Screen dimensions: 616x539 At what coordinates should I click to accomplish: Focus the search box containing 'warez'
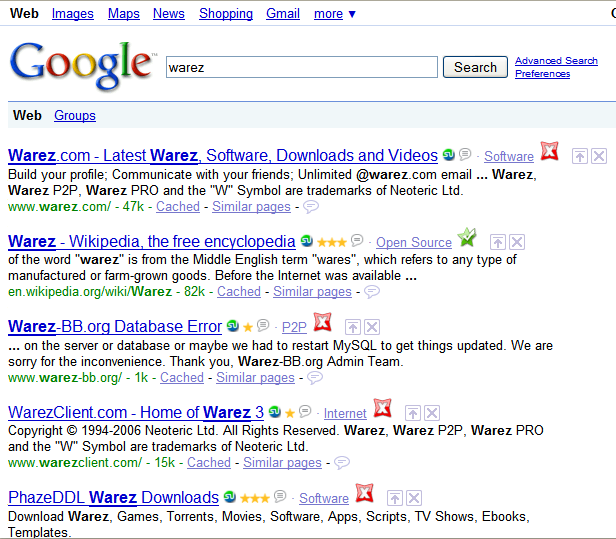[x=302, y=67]
